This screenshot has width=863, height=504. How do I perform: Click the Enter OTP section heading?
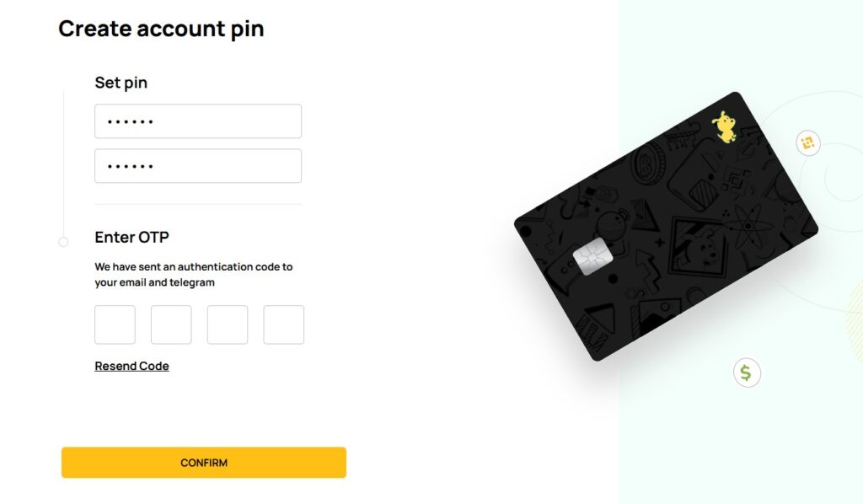click(x=131, y=237)
